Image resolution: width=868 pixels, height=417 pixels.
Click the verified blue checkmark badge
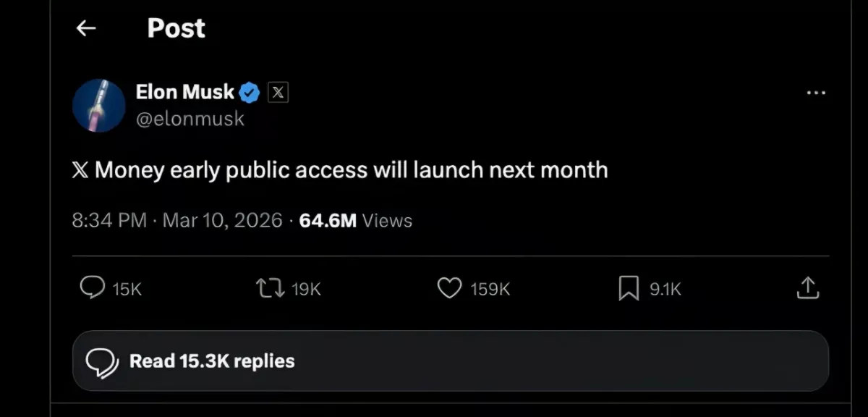pos(249,92)
